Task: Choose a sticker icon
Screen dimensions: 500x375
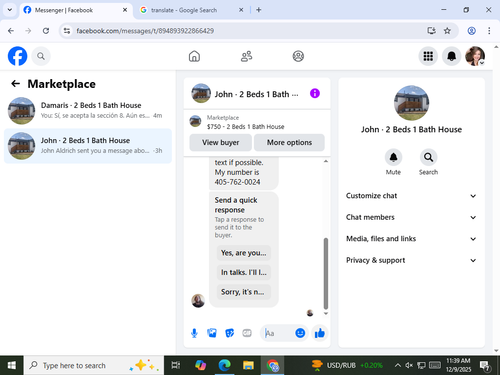Action: pyautogui.click(x=229, y=333)
